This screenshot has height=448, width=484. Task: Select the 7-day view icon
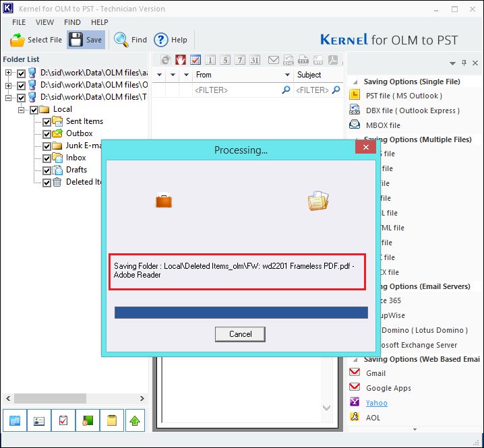pos(240,60)
